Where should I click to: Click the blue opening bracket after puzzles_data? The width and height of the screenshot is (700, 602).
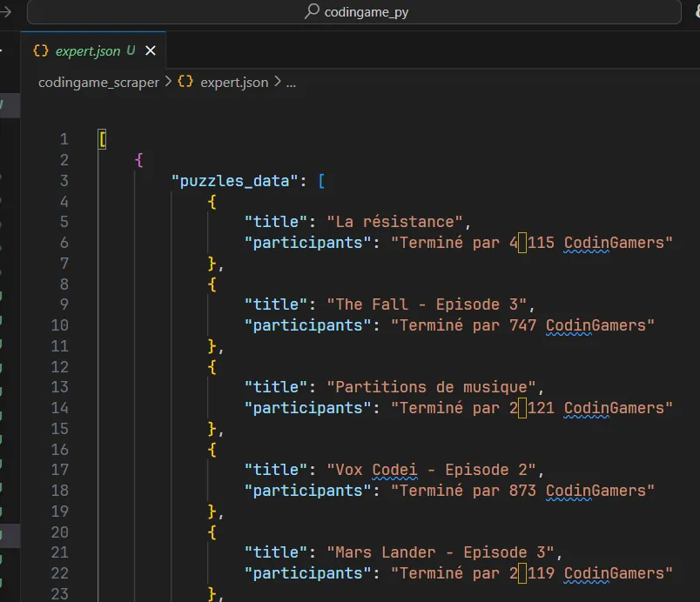[x=321, y=181]
